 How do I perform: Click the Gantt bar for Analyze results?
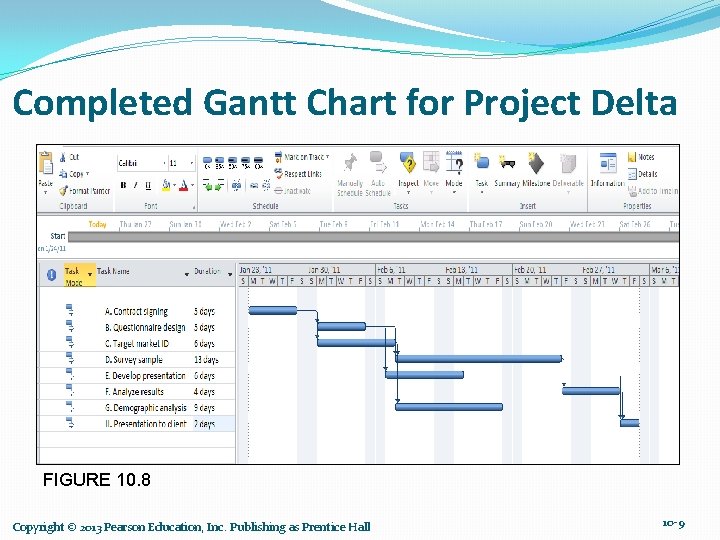[x=591, y=391]
